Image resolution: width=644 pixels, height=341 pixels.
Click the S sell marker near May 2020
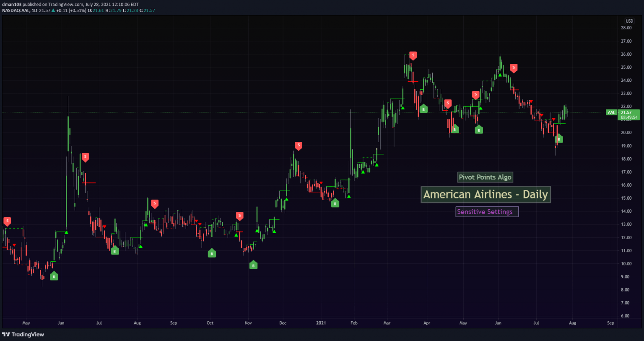tap(7, 221)
